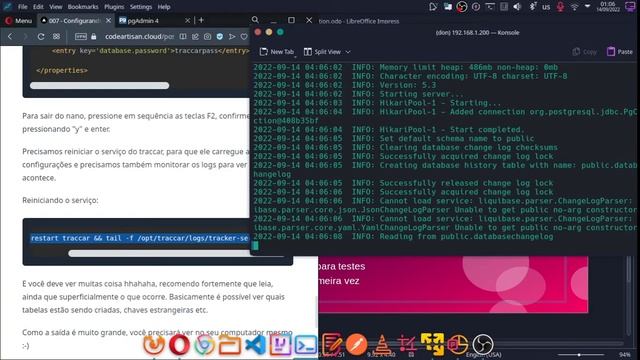Viewport: 640px width, 360px height.
Task: Open the ad blocker shield icon
Action: pos(220,36)
